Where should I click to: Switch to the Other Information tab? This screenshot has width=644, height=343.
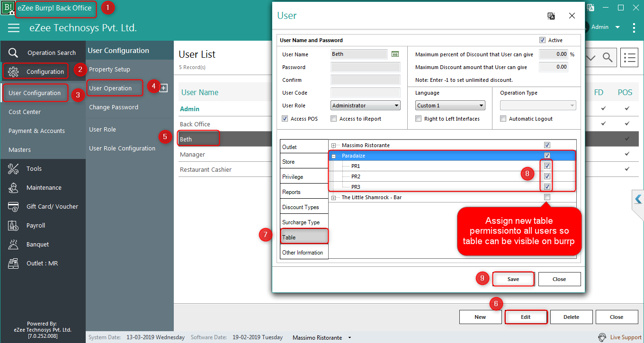(304, 252)
